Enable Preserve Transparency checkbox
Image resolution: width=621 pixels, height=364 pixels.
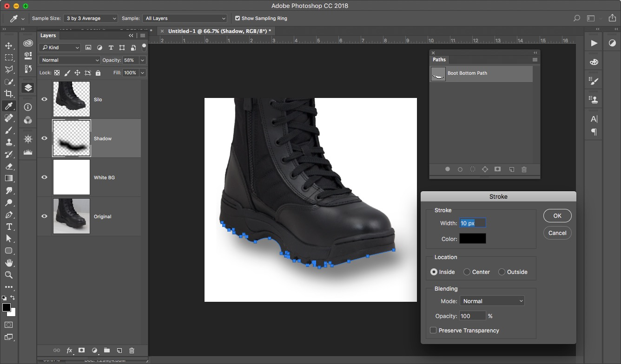(433, 331)
